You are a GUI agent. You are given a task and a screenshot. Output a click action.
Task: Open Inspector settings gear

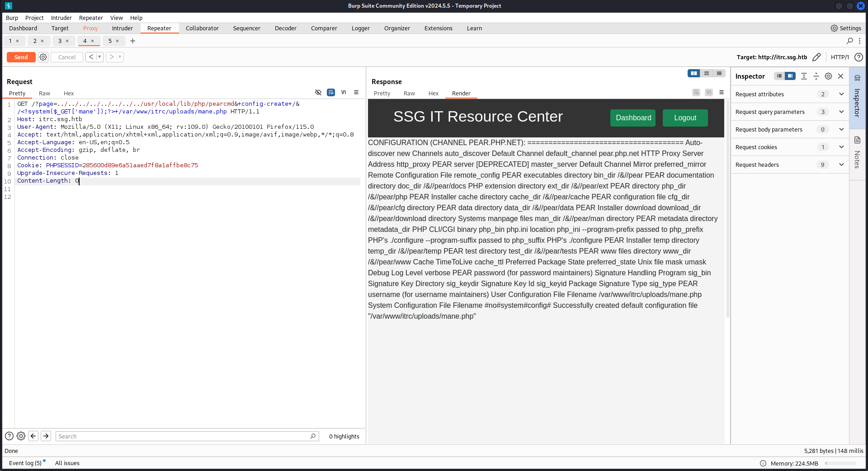pos(828,76)
